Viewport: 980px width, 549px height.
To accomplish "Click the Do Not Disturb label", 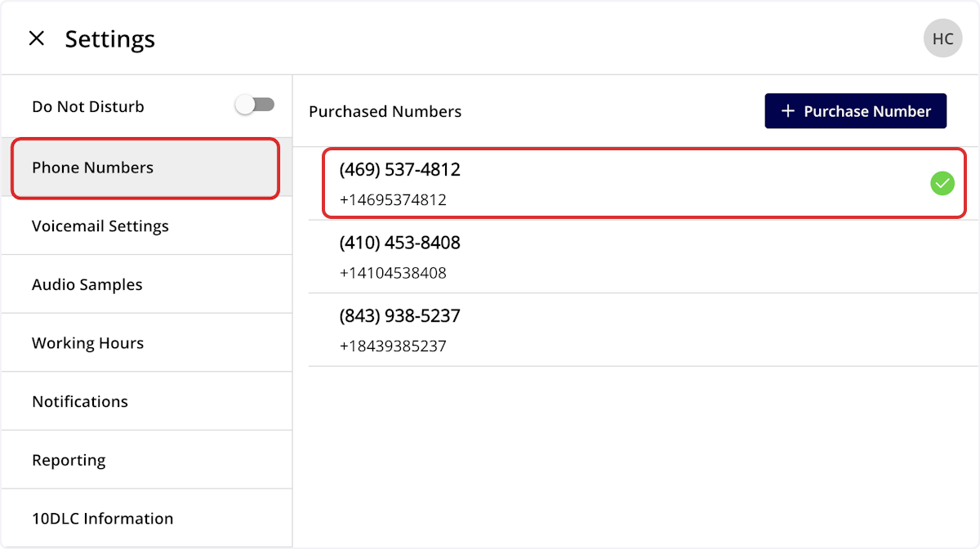I will [x=88, y=106].
